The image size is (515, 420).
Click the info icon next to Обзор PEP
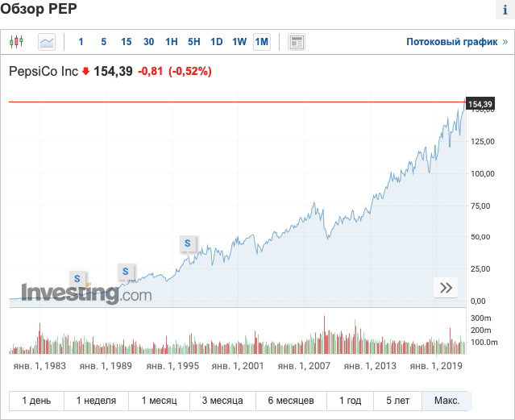(x=504, y=10)
